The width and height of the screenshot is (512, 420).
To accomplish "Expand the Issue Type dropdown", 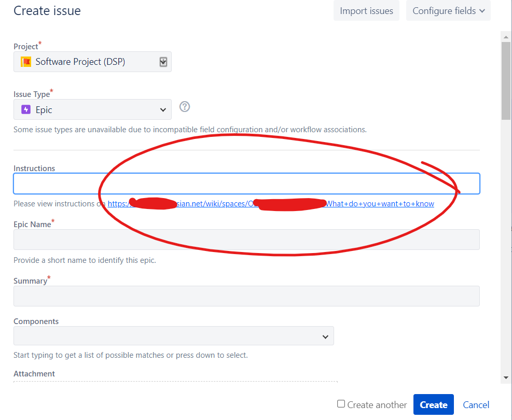I will pyautogui.click(x=92, y=109).
